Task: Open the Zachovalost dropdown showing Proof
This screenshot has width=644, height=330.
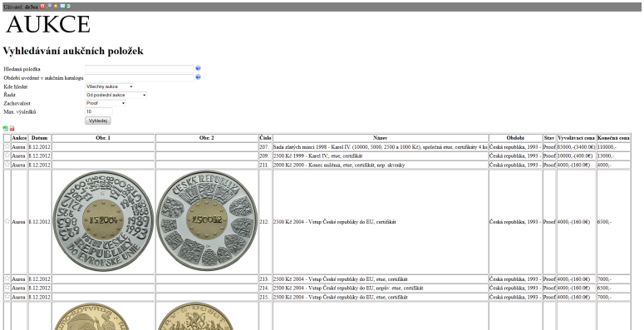Action: point(106,103)
